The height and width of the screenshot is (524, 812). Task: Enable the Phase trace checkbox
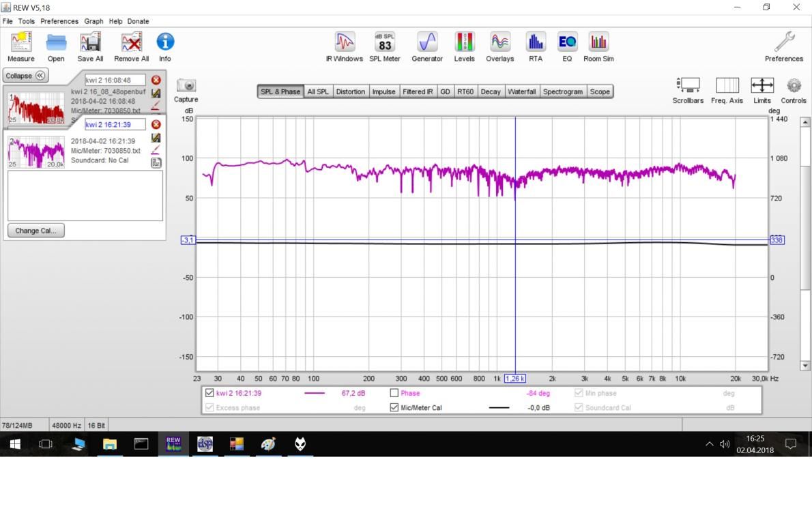coord(394,393)
